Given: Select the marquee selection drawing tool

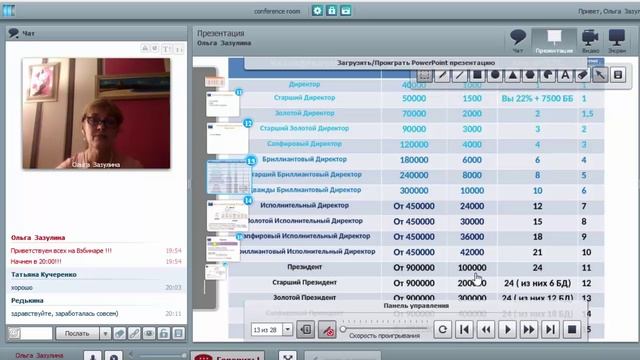Looking at the screenshot, I should [424, 75].
